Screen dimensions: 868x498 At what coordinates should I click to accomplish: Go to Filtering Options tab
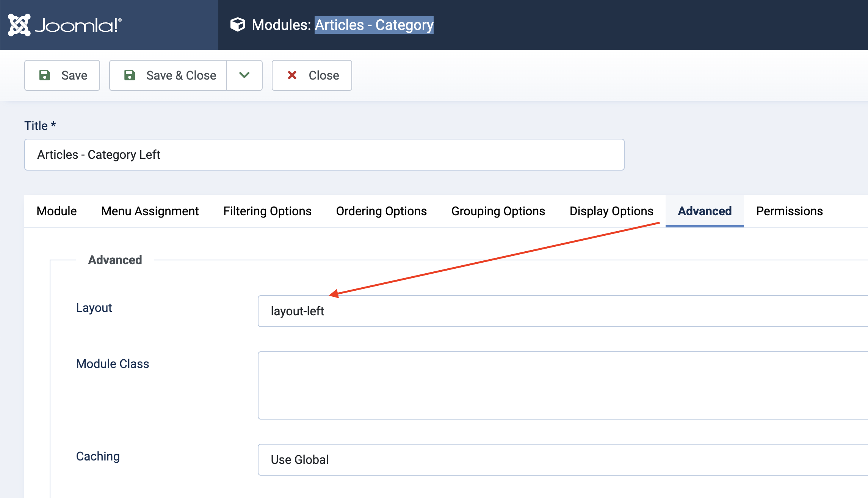(x=267, y=211)
